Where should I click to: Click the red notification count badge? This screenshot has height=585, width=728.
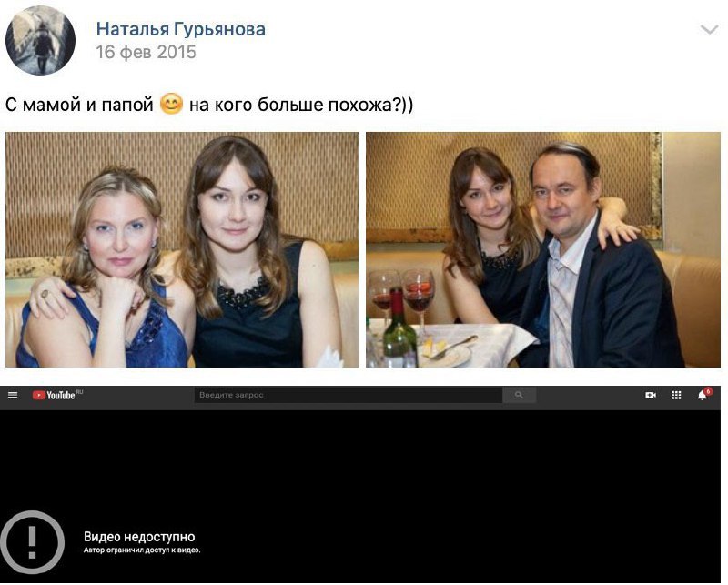(708, 391)
